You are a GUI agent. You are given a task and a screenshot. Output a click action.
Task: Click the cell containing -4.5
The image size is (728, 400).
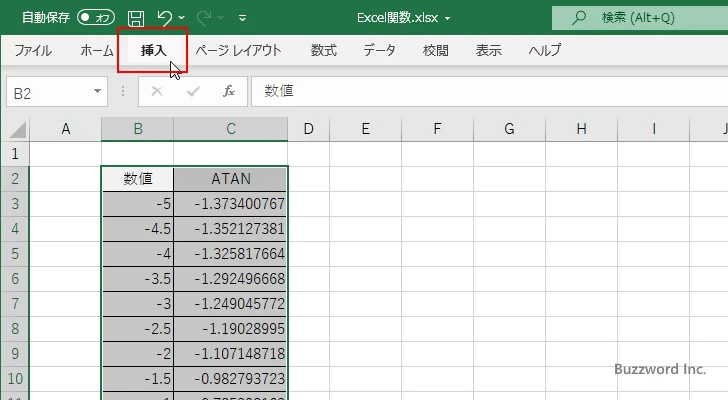[x=137, y=229]
